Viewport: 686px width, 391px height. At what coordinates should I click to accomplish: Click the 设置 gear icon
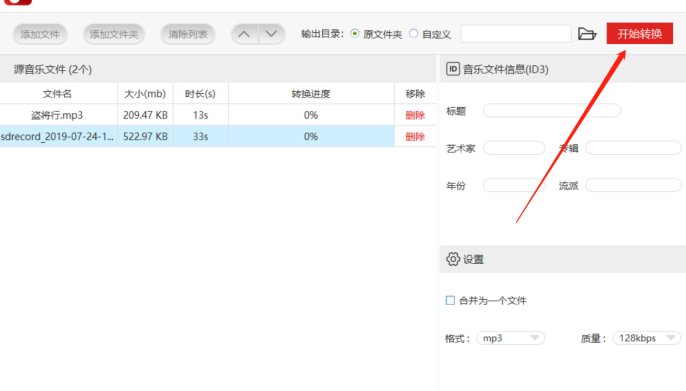tap(453, 259)
